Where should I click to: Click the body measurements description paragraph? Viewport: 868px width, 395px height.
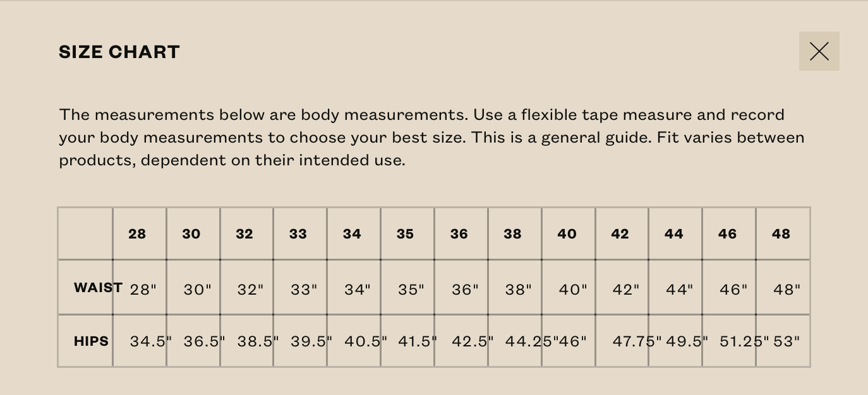pos(431,138)
